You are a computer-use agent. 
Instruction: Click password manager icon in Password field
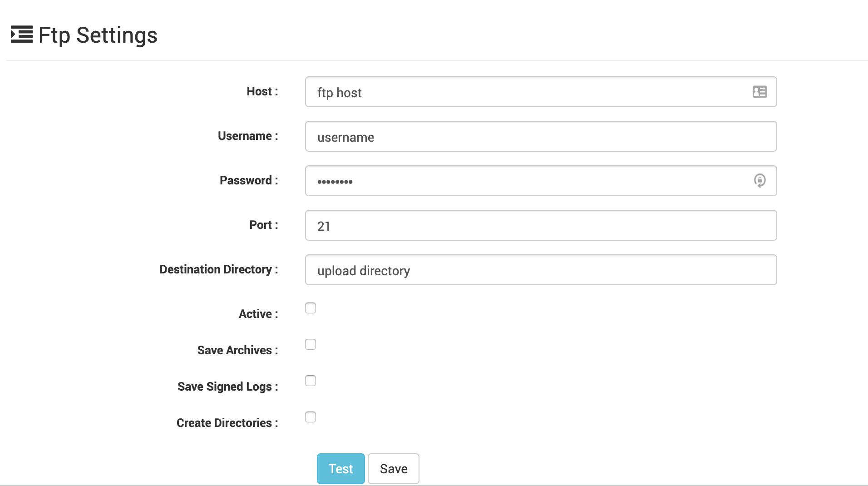click(759, 181)
